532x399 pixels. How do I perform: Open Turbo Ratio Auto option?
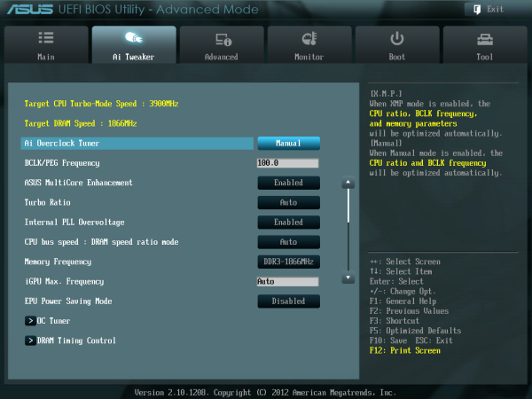pos(288,202)
